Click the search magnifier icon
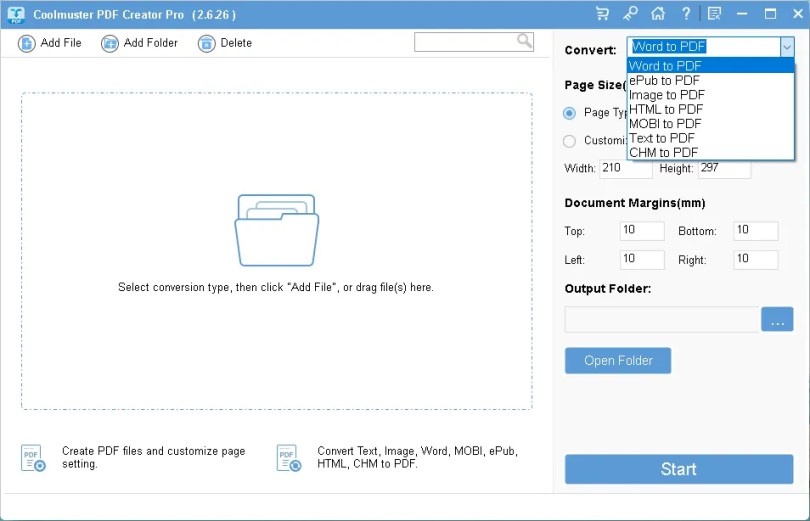The width and height of the screenshot is (810, 521). (x=524, y=41)
